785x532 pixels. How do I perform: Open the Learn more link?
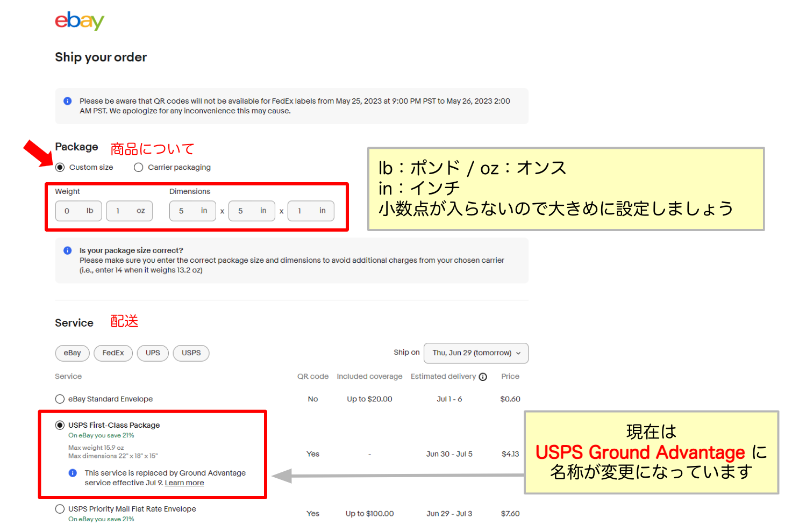click(184, 483)
